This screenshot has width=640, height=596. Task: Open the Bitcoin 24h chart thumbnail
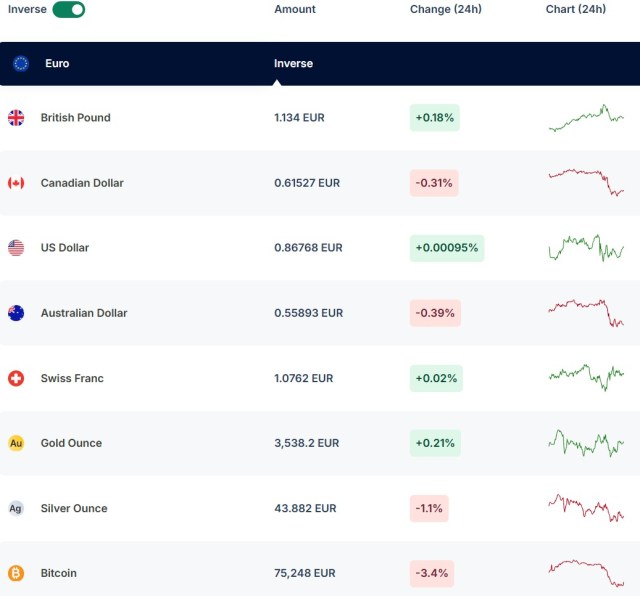[x=586, y=573]
